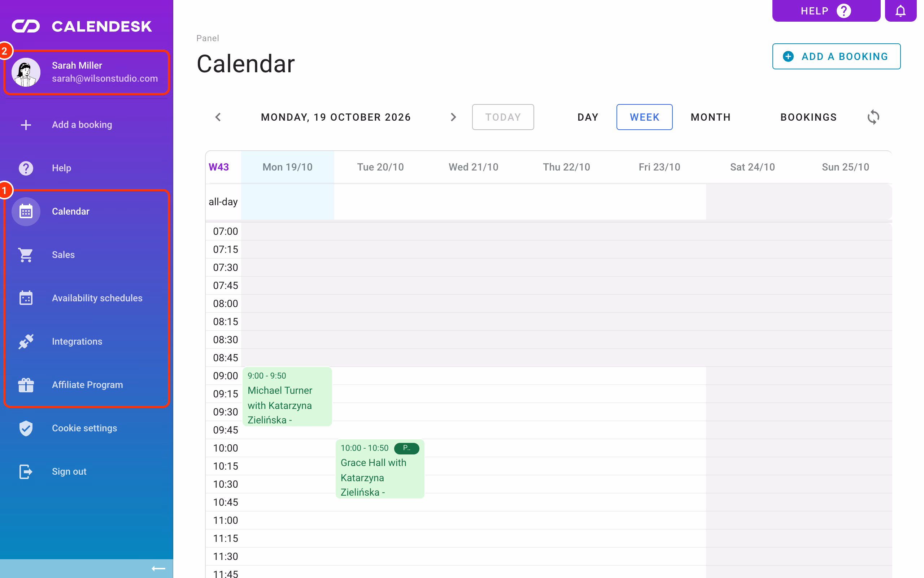Click the Sat 24/10 column header
The width and height of the screenshot is (924, 578).
753,167
